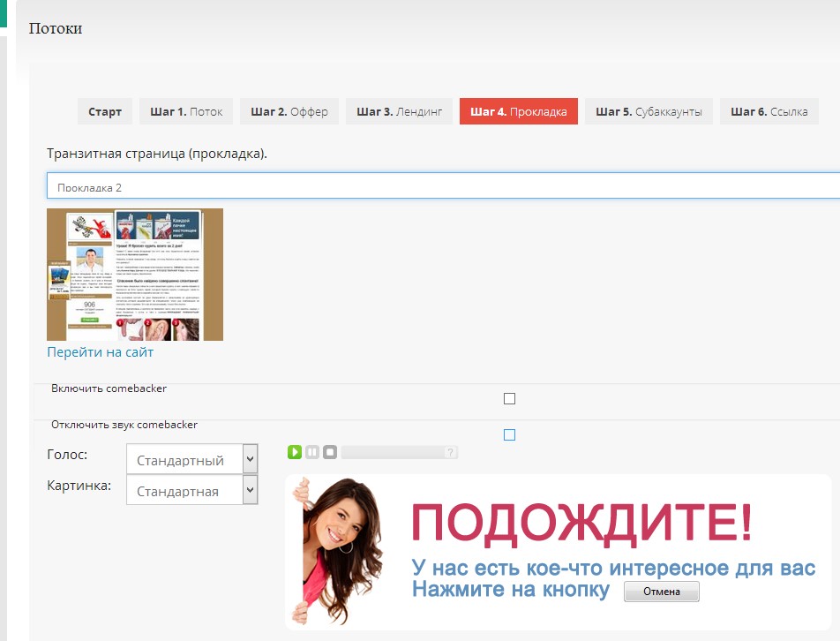The height and width of the screenshot is (641, 840).
Task: Open the 'Голос' dropdown
Action: (191, 459)
